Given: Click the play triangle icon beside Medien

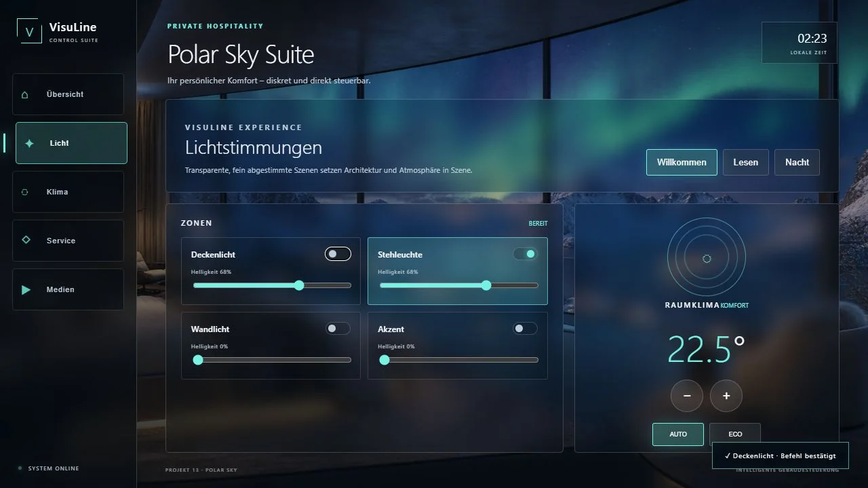Looking at the screenshot, I should click(26, 290).
